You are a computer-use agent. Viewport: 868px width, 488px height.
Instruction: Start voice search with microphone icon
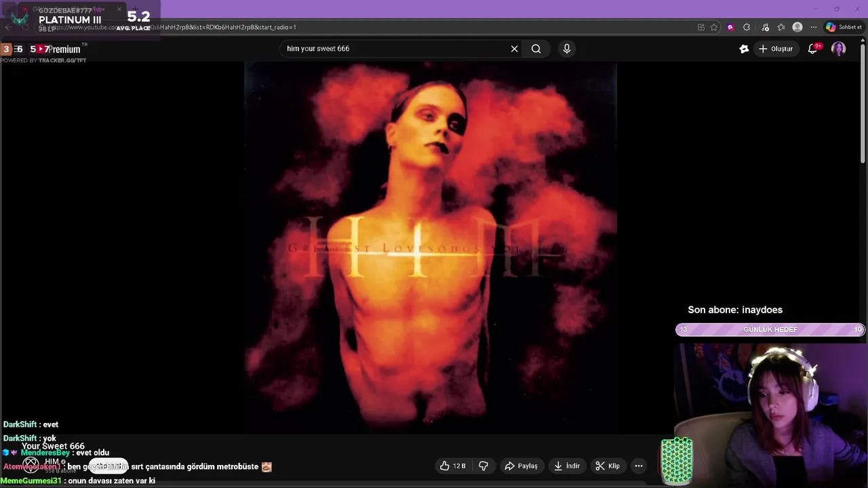tap(567, 49)
